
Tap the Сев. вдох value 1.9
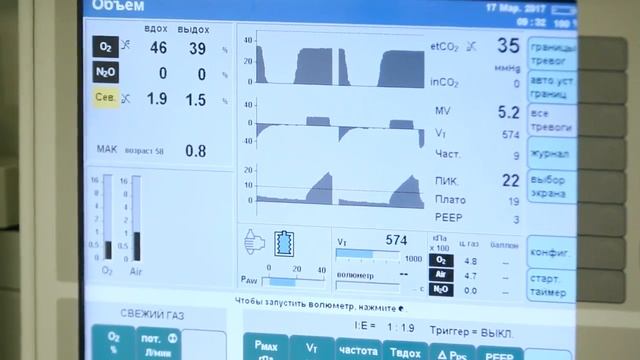pyautogui.click(x=157, y=99)
